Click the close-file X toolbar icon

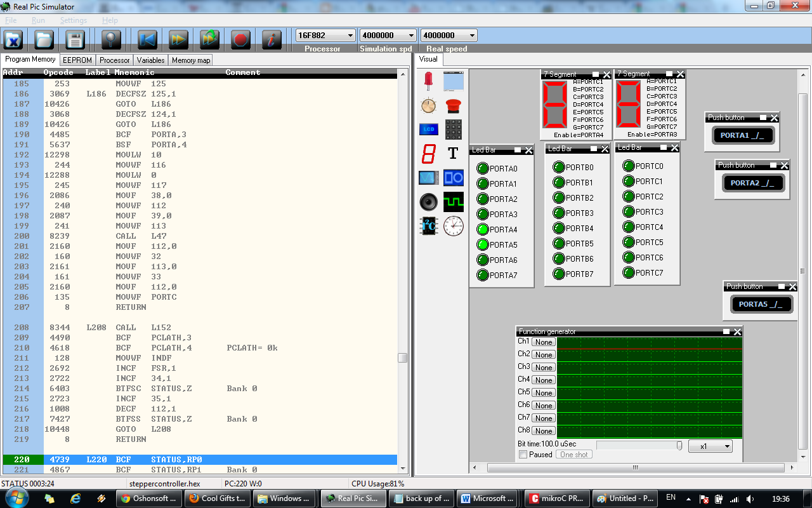[x=13, y=39]
